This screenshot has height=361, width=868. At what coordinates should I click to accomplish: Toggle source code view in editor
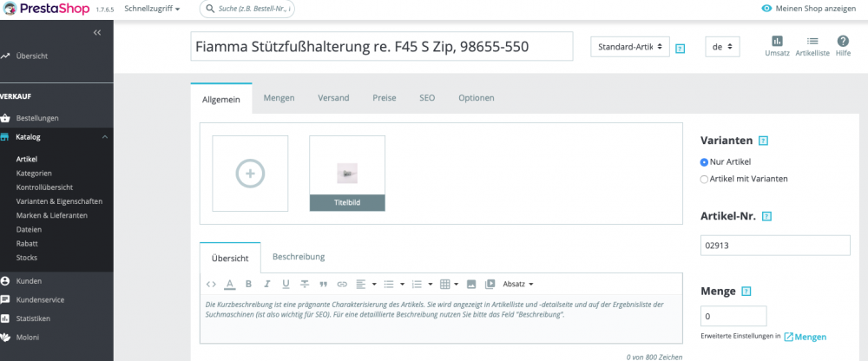click(x=211, y=284)
